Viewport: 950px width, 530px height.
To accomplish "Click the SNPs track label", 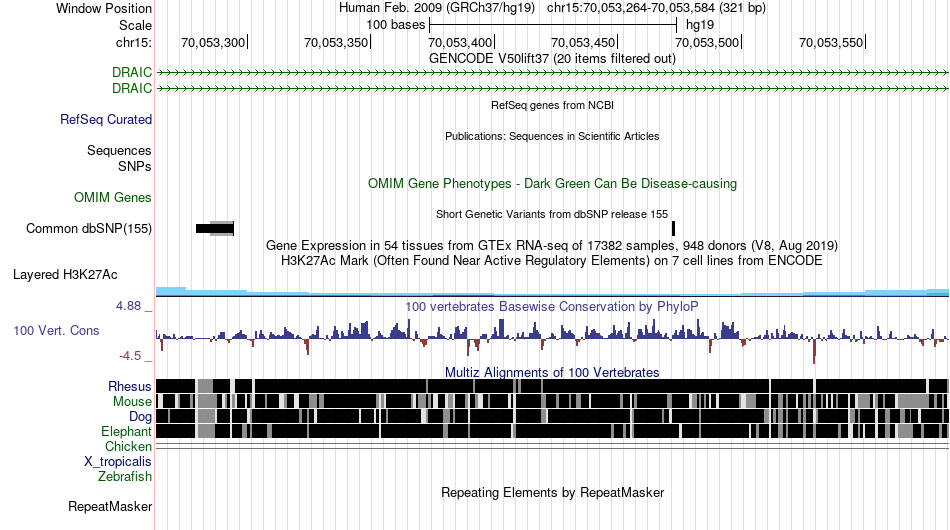I will coord(135,166).
